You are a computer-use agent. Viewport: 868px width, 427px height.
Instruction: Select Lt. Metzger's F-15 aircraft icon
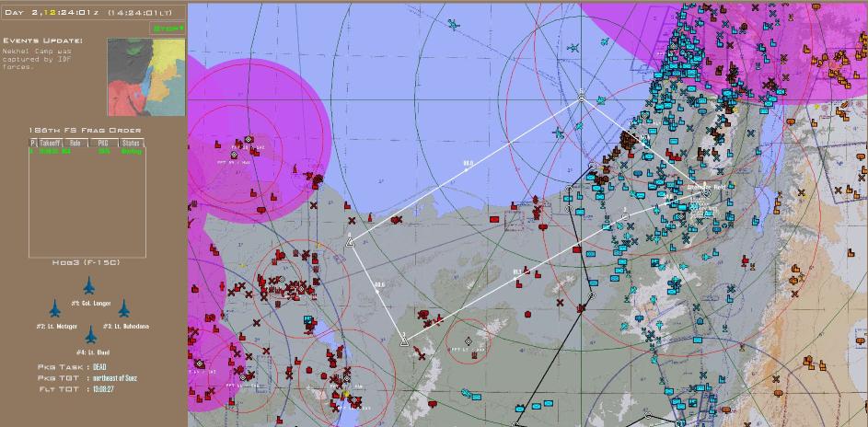click(55, 309)
